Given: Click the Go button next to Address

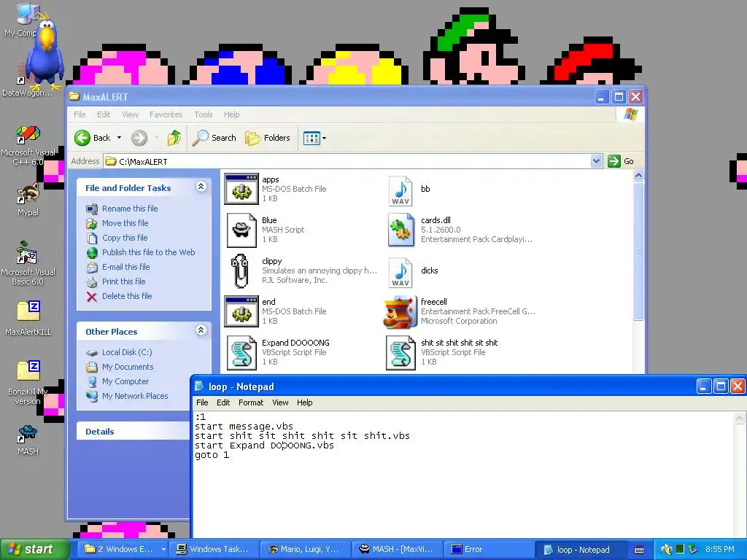Looking at the screenshot, I should tap(621, 161).
